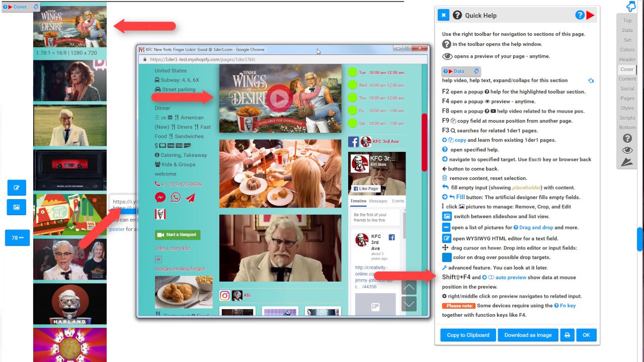Open help window via toolbar question mark icon

pyautogui.click(x=627, y=138)
